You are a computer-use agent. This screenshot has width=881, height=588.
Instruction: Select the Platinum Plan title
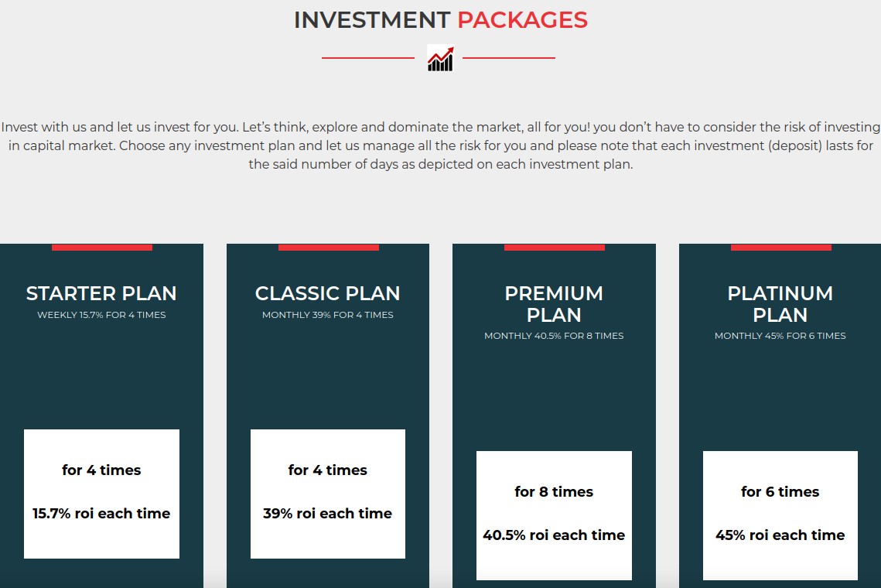click(x=780, y=304)
